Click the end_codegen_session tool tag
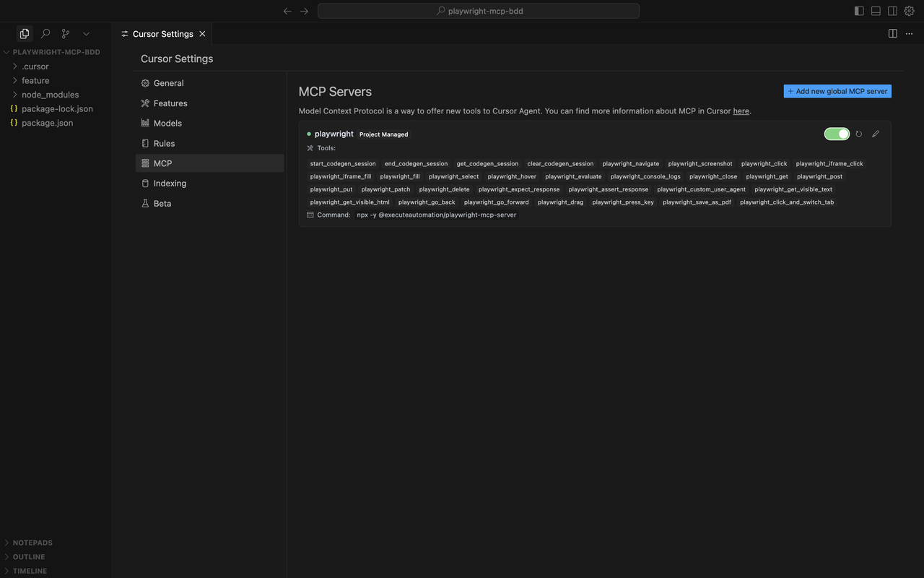Image resolution: width=924 pixels, height=578 pixels. point(416,164)
